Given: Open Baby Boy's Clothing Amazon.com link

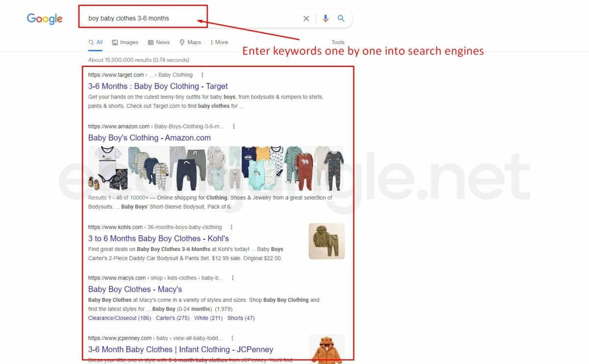Looking at the screenshot, I should [149, 138].
